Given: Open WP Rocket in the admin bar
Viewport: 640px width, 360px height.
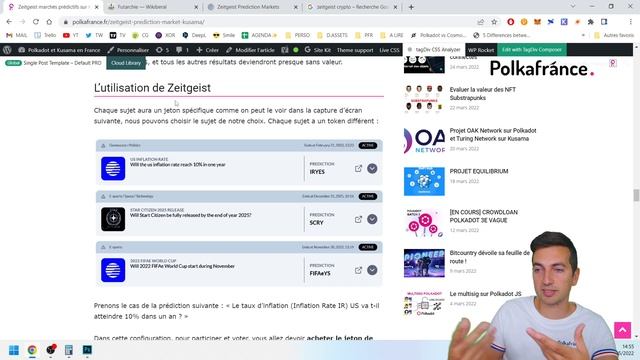Looking at the screenshot, I should [x=481, y=50].
